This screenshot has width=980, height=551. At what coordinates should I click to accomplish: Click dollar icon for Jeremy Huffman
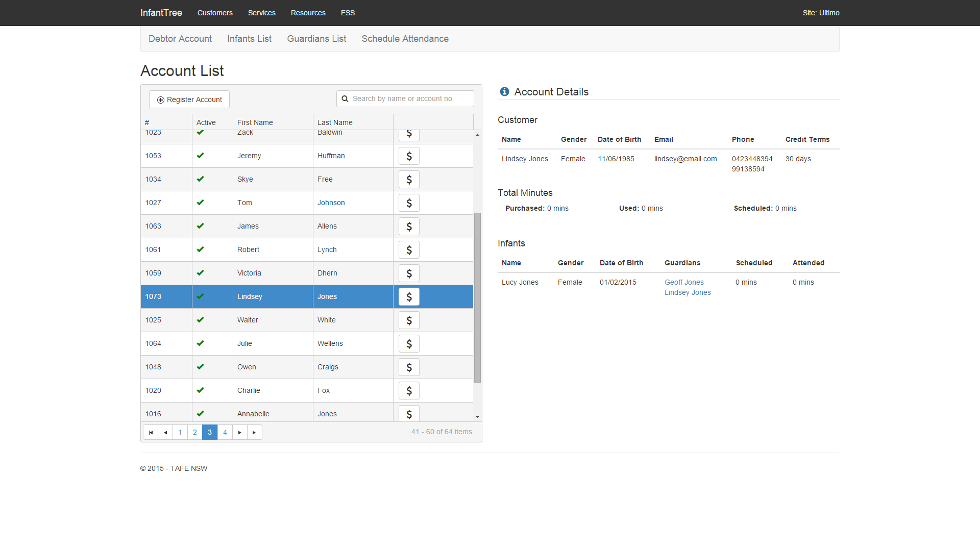pos(409,156)
